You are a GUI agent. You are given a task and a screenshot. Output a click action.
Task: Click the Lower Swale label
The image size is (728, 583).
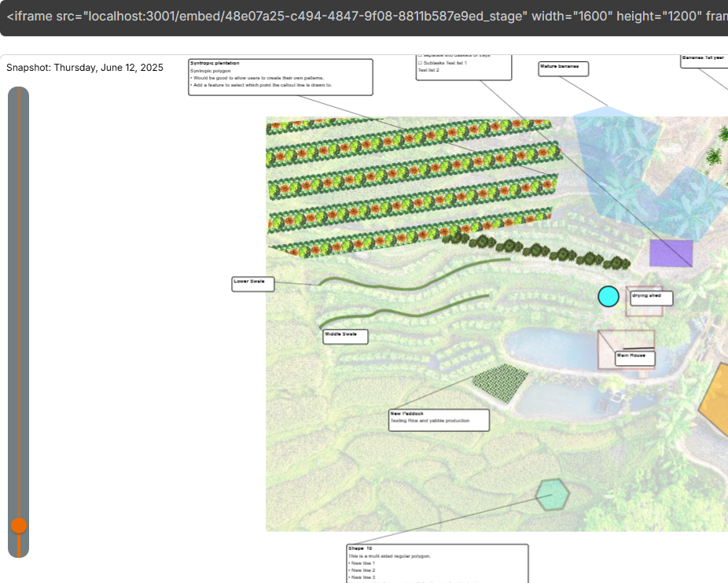pos(253,283)
